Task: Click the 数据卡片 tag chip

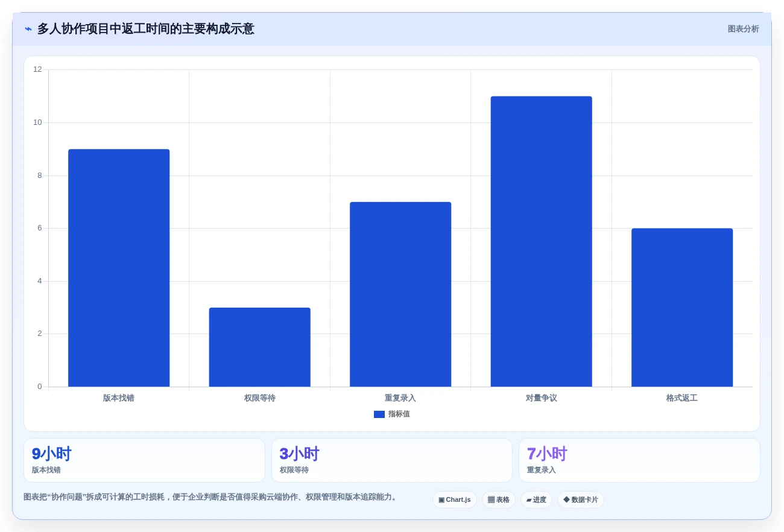Action: 581,500
